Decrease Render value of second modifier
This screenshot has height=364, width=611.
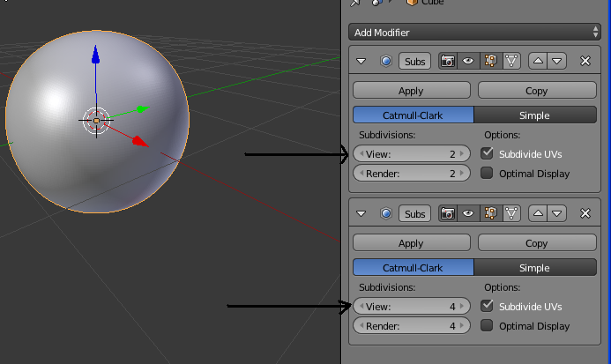pyautogui.click(x=361, y=326)
